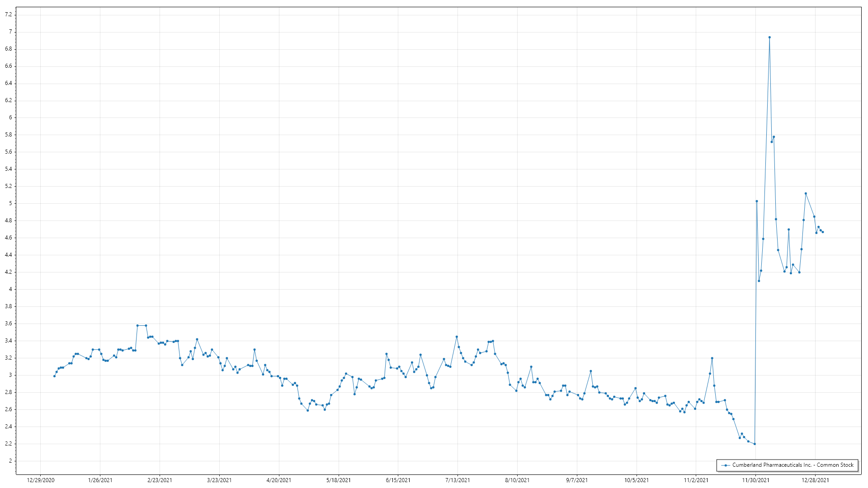Click the 12/28/2021 x-axis date label

click(x=815, y=480)
